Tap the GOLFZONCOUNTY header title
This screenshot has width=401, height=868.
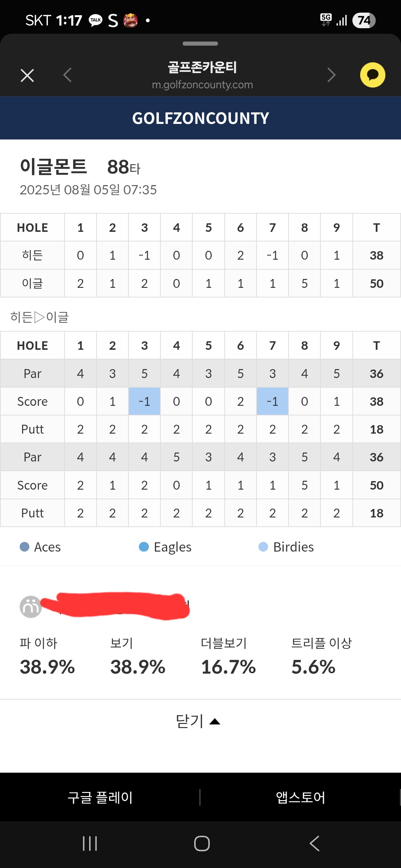[x=200, y=118]
